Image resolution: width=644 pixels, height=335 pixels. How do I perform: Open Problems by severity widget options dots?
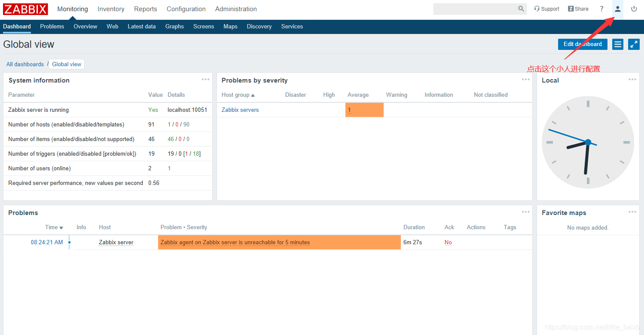pos(526,80)
